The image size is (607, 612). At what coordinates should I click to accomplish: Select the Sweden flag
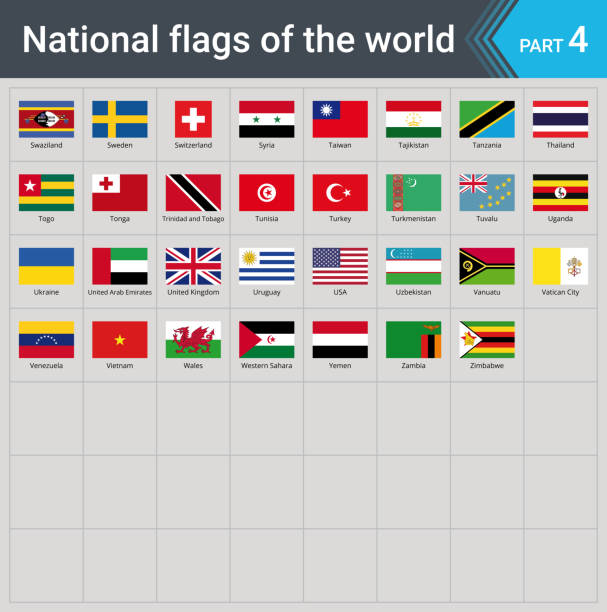[x=119, y=119]
